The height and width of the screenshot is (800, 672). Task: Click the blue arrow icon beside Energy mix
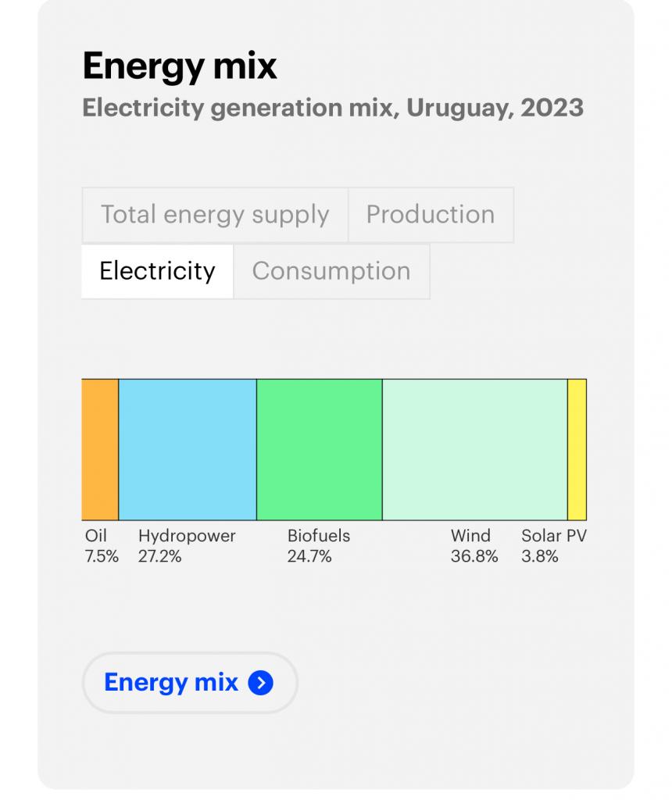260,683
